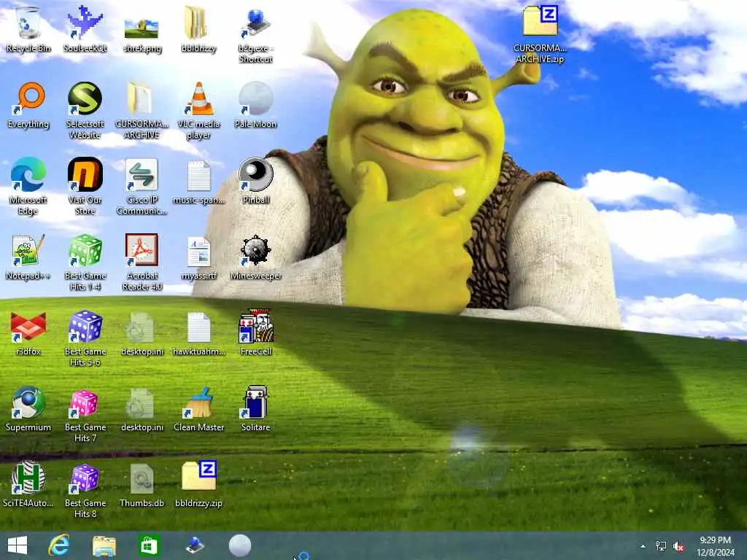Select the bbldrizzy folder icon
The height and width of the screenshot is (560, 747).
(198, 29)
